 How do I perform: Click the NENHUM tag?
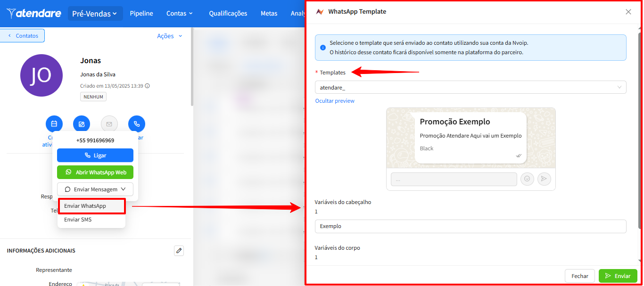tap(93, 97)
